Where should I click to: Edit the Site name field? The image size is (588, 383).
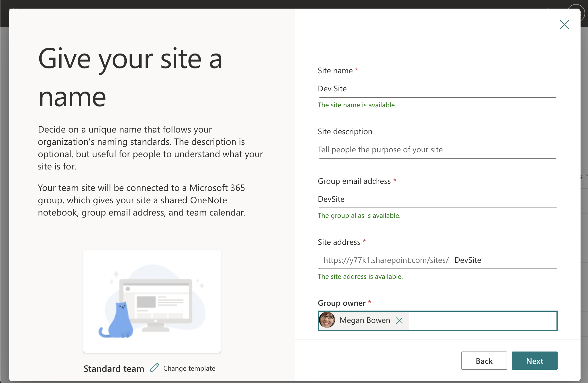click(437, 89)
